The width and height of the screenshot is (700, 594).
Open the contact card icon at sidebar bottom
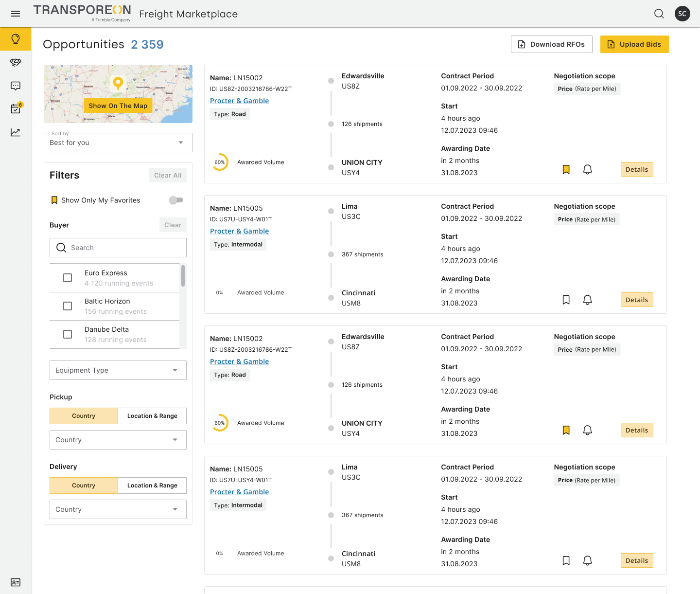(x=16, y=582)
